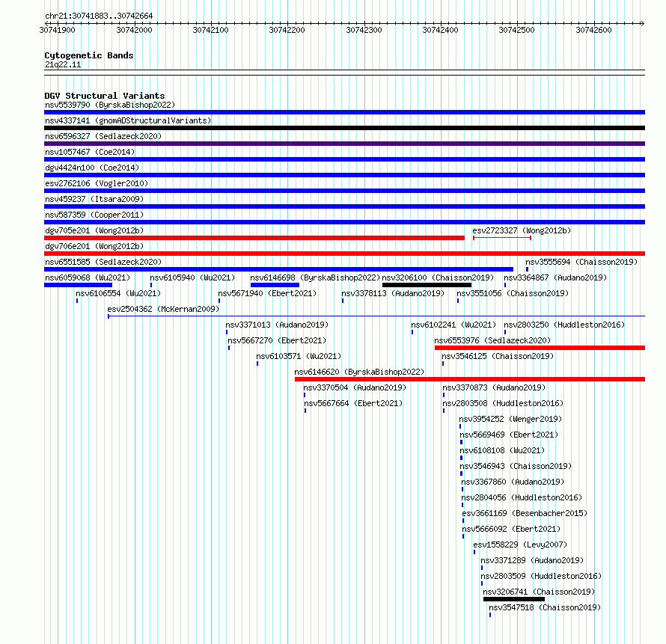Select the esv2762106 (Vogler2010) label
This screenshot has height=644, width=666.
click(97, 183)
